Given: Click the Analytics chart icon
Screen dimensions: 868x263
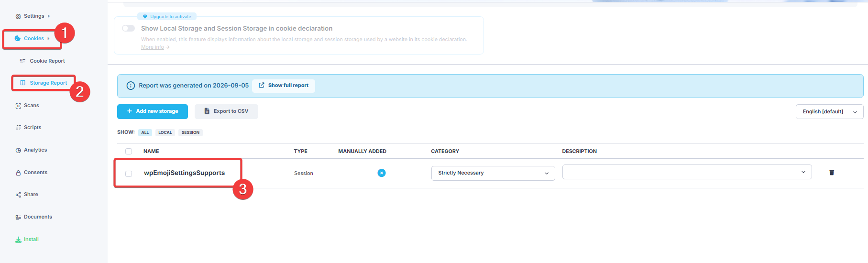Looking at the screenshot, I should [18, 150].
